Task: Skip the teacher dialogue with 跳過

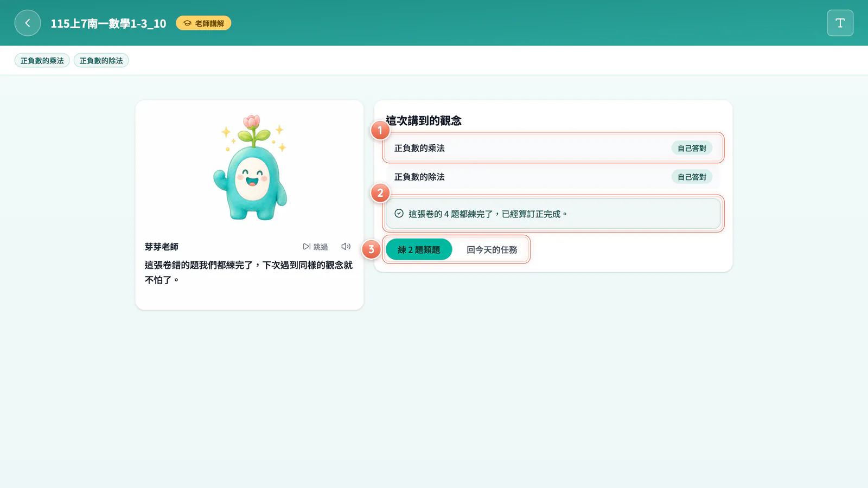Action: pos(315,247)
